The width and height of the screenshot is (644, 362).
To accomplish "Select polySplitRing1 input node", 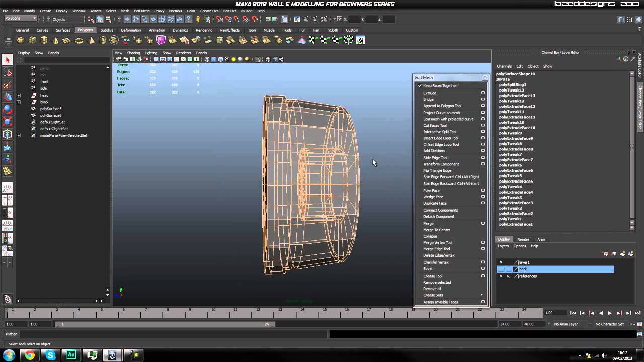I will pos(512,85).
